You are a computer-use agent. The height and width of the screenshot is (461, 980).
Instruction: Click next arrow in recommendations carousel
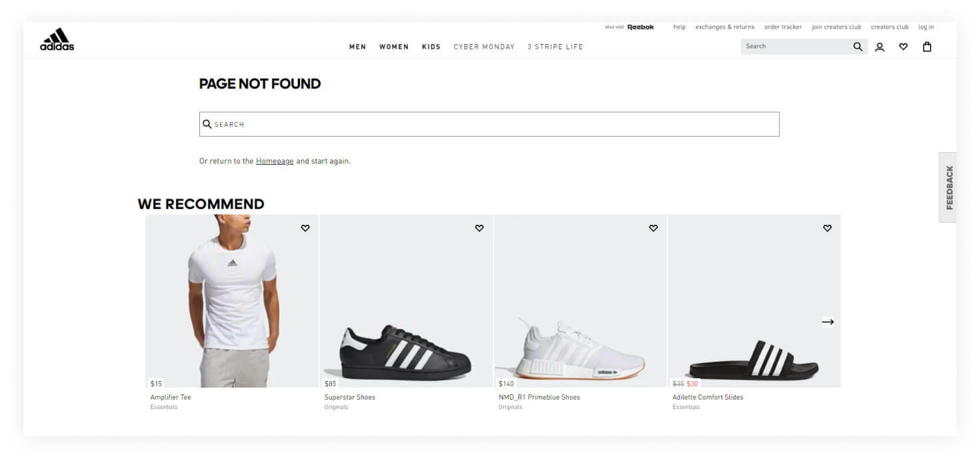click(827, 322)
